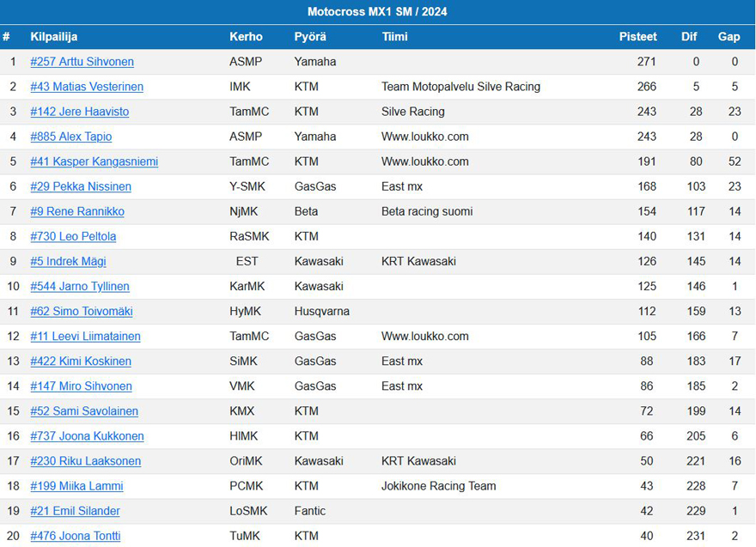Open #476 Joona Tontti link

[76, 536]
